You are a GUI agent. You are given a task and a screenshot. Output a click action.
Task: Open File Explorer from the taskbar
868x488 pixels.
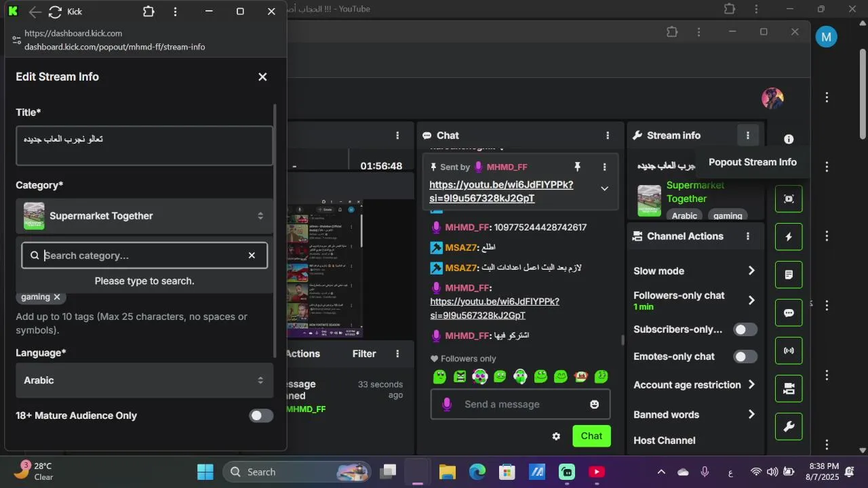click(x=447, y=472)
